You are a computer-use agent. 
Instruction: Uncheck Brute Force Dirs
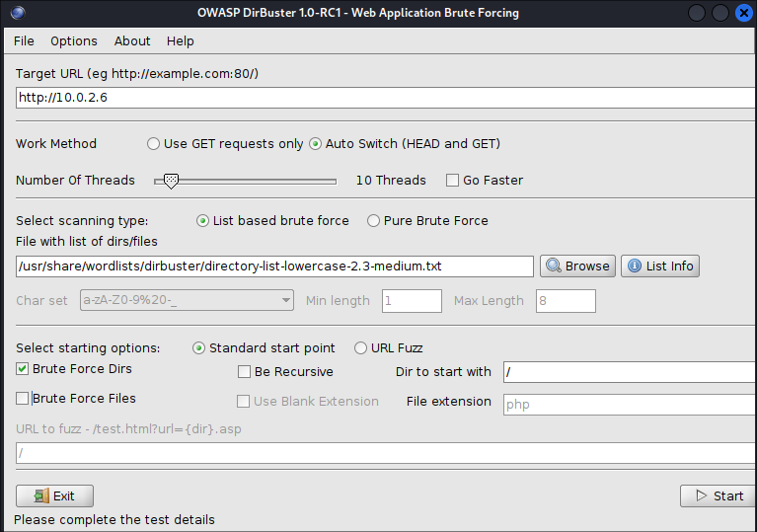[x=23, y=369]
